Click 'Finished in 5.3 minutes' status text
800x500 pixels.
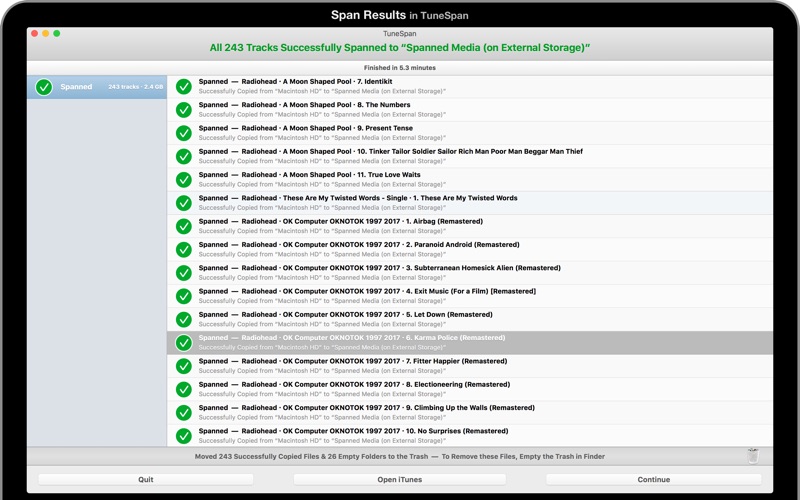click(399, 68)
